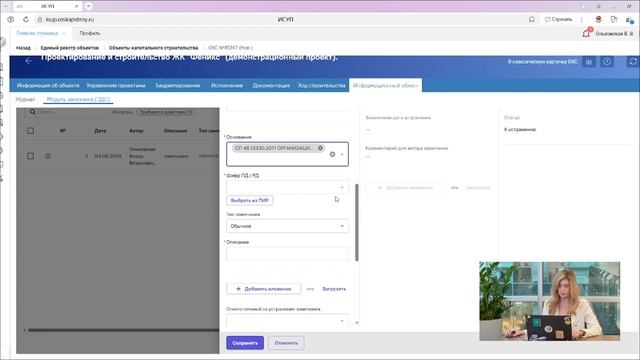Click the search magnifier in the remarks list

coord(32,112)
